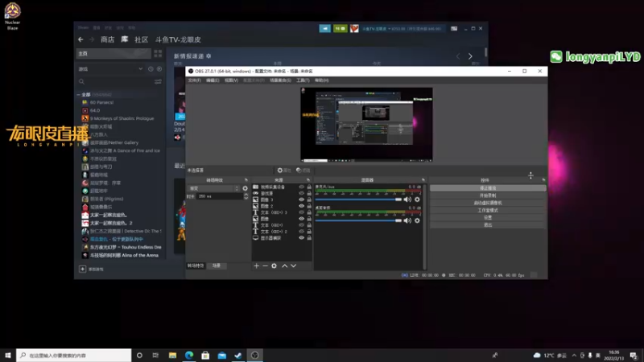Open the Steam taskbar icon

[x=238, y=356]
